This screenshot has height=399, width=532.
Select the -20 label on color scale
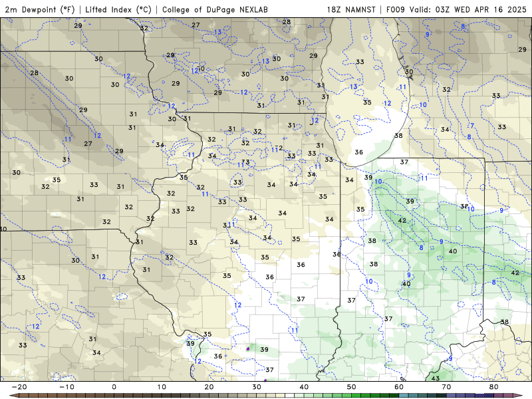19,387
